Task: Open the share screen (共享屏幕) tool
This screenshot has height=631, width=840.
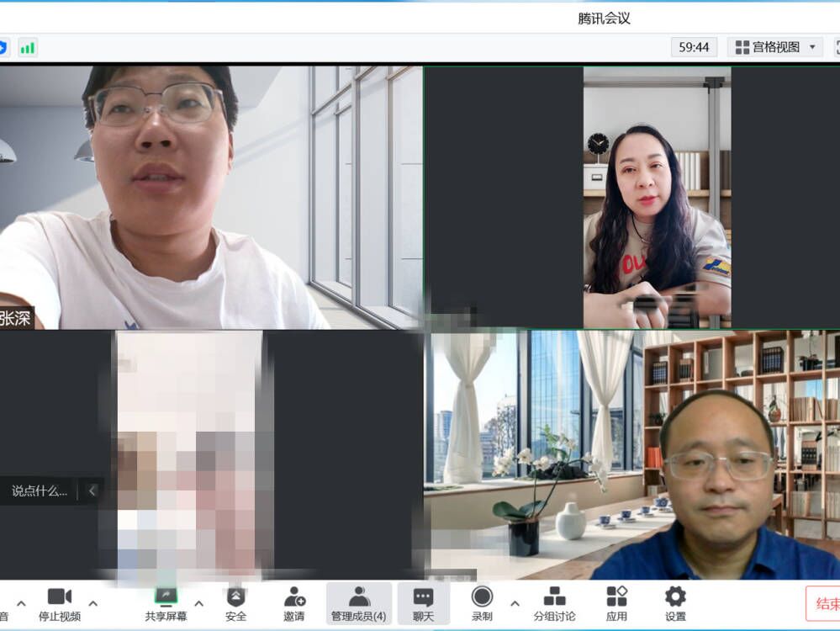Action: click(166, 602)
